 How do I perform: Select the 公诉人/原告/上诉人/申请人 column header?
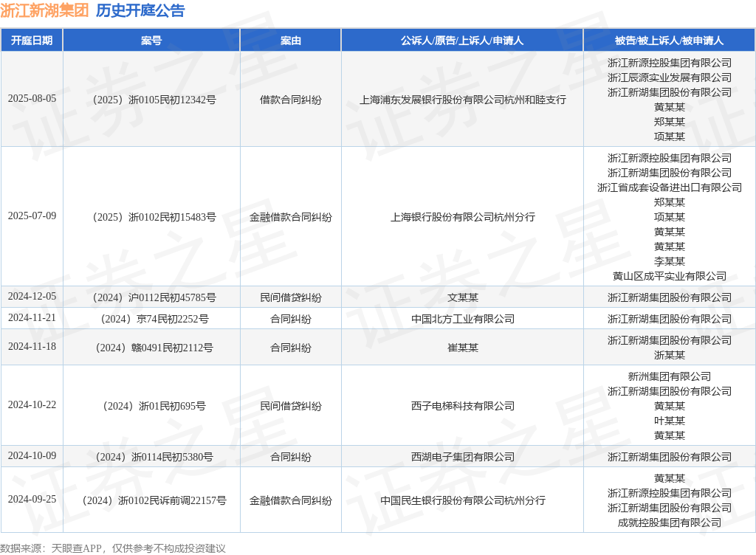(462, 41)
